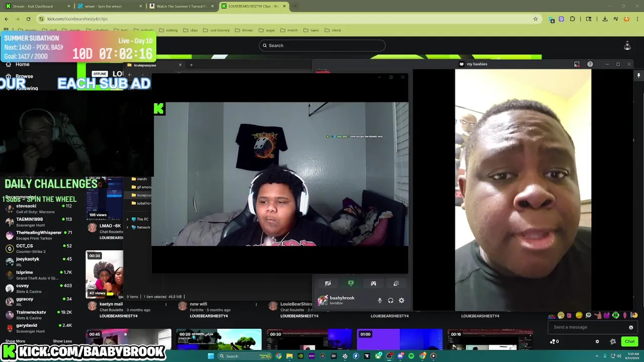Bookmark this page with the star icon
The width and height of the screenshot is (644, 362).
(x=535, y=19)
